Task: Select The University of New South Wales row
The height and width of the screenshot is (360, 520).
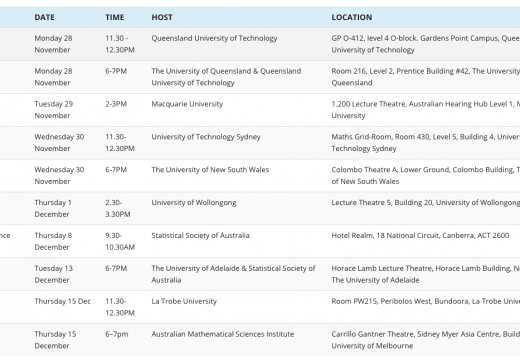Action: pyautogui.click(x=260, y=175)
